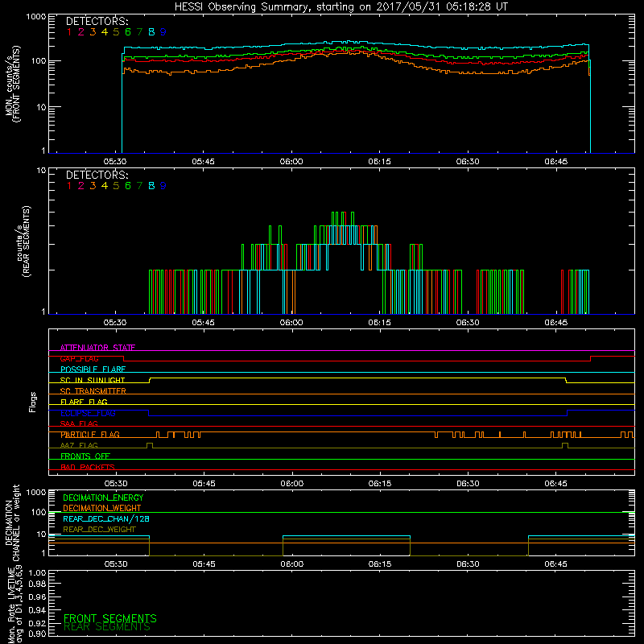Click DECIMATION CHANNEL or weight axis title

coord(12,522)
